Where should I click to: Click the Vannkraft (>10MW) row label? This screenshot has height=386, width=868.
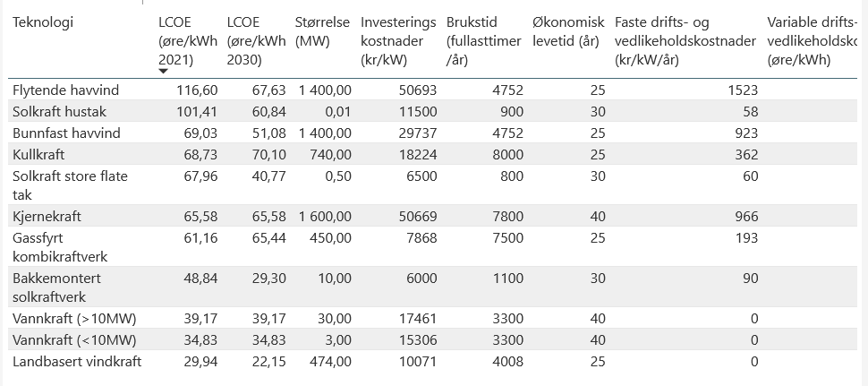pos(74,319)
